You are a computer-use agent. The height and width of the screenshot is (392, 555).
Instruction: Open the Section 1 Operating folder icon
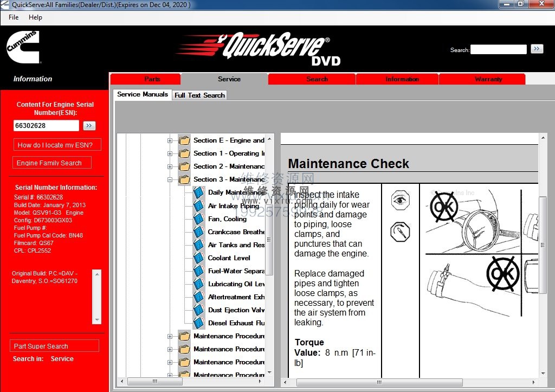[x=184, y=153]
